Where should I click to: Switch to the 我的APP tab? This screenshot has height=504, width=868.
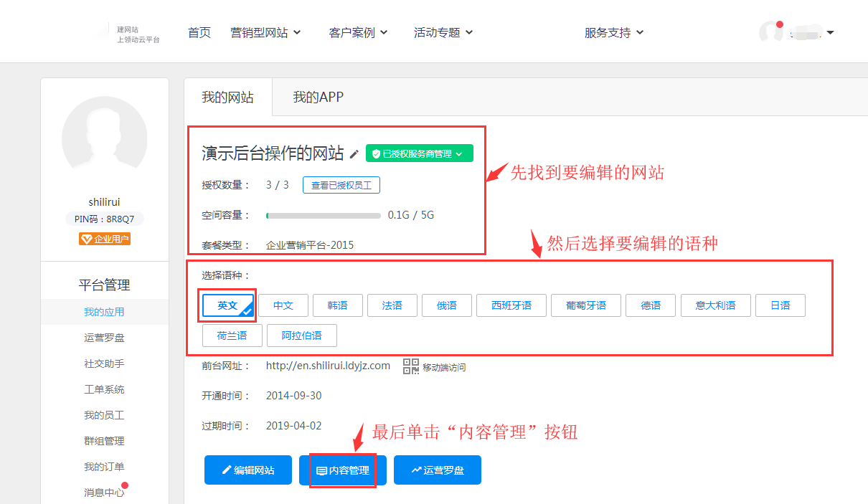[318, 98]
